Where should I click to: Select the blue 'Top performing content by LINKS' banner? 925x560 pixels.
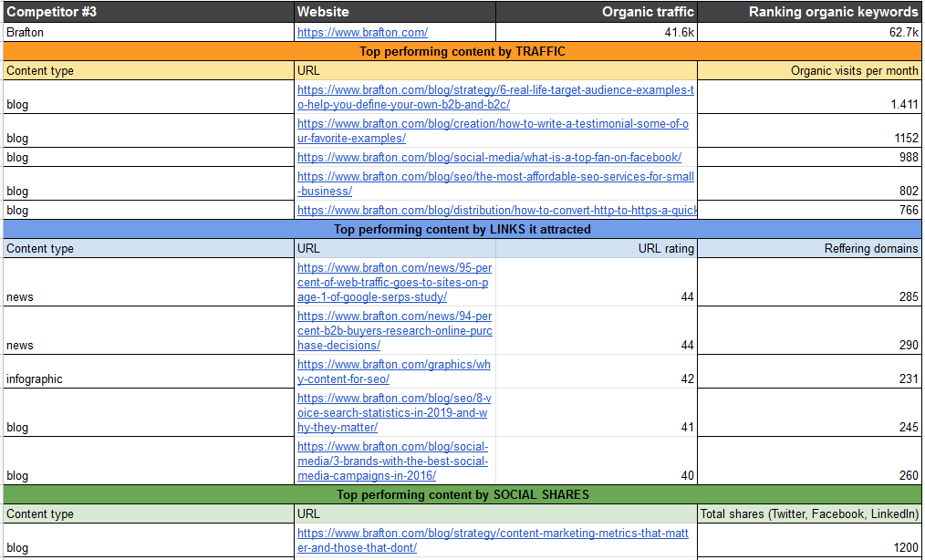pos(462,230)
